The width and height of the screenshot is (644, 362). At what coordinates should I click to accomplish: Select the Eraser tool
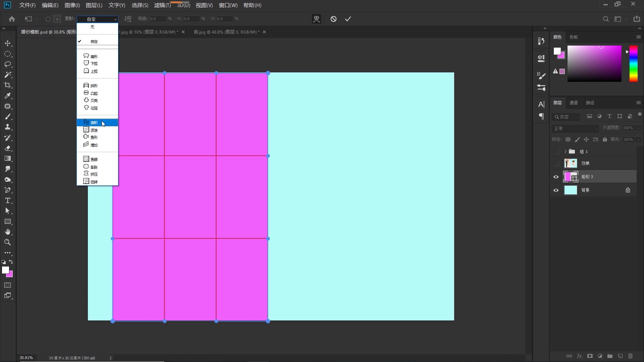[8, 148]
